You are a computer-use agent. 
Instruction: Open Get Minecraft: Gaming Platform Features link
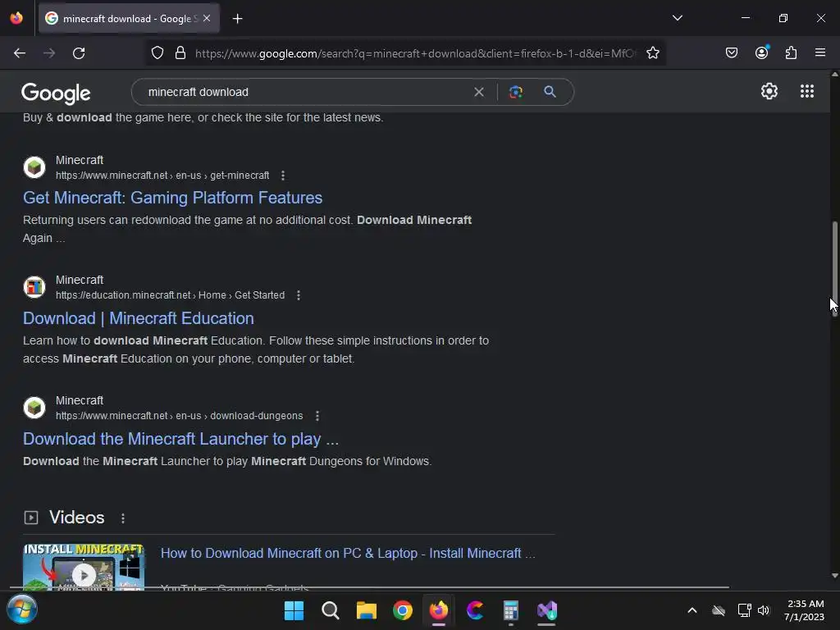coord(172,198)
